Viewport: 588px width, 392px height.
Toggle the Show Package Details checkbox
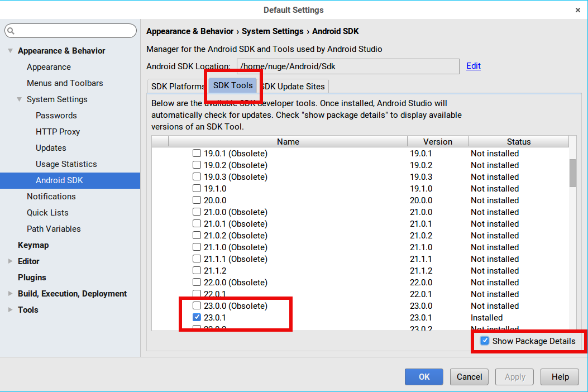pyautogui.click(x=485, y=341)
